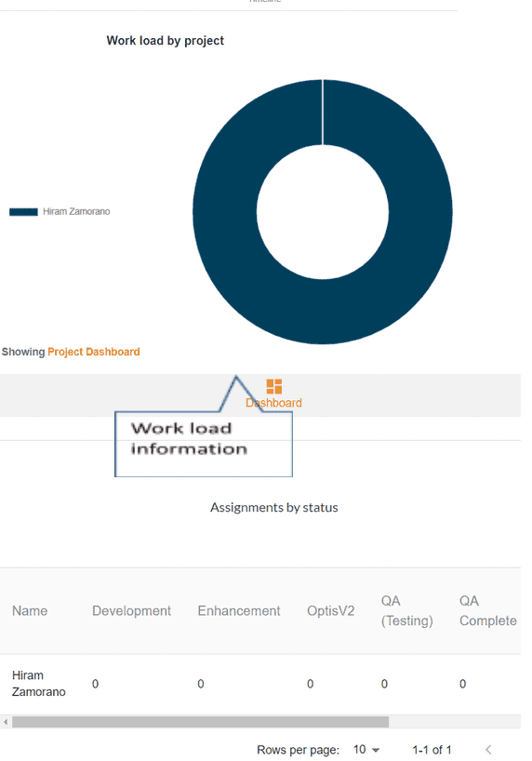Open the Project Dashboard link

pyautogui.click(x=94, y=352)
